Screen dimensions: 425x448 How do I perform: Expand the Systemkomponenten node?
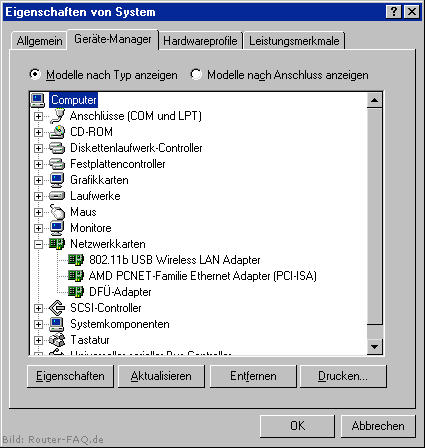[x=38, y=324]
